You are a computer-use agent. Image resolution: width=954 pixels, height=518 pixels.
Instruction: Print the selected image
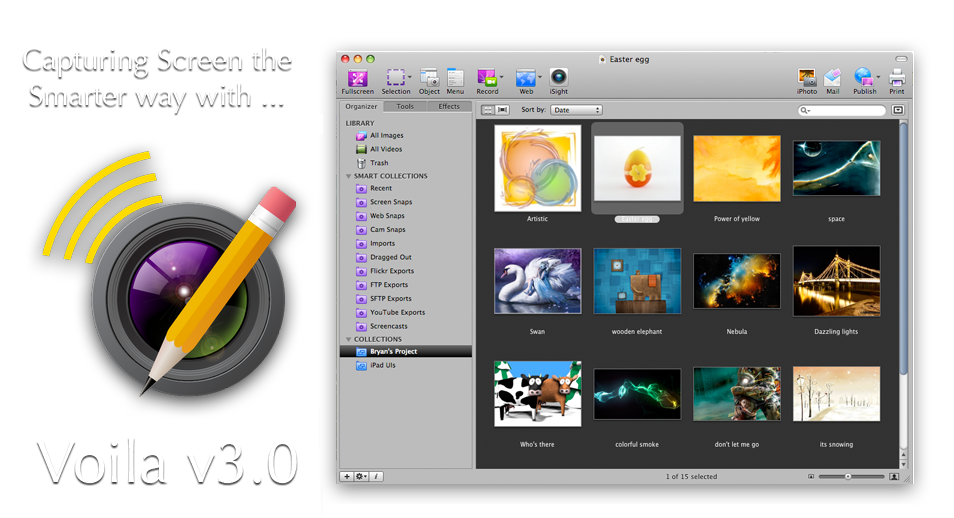(x=897, y=82)
